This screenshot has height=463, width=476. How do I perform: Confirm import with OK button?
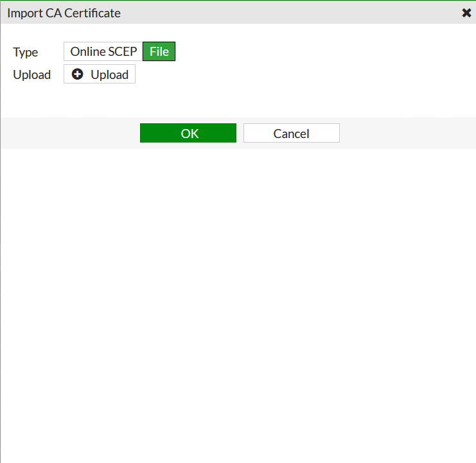(188, 133)
